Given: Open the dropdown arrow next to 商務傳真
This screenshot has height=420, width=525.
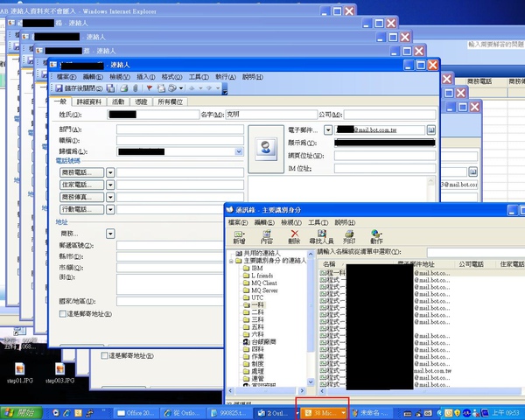Looking at the screenshot, I should [x=110, y=197].
